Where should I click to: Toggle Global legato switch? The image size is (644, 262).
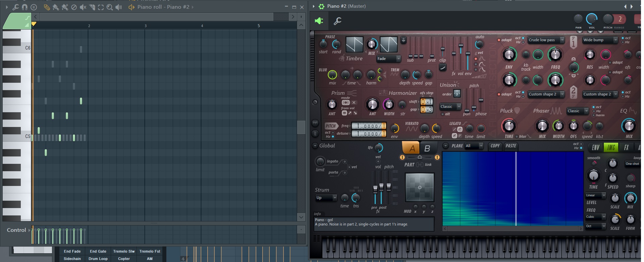coord(344,161)
